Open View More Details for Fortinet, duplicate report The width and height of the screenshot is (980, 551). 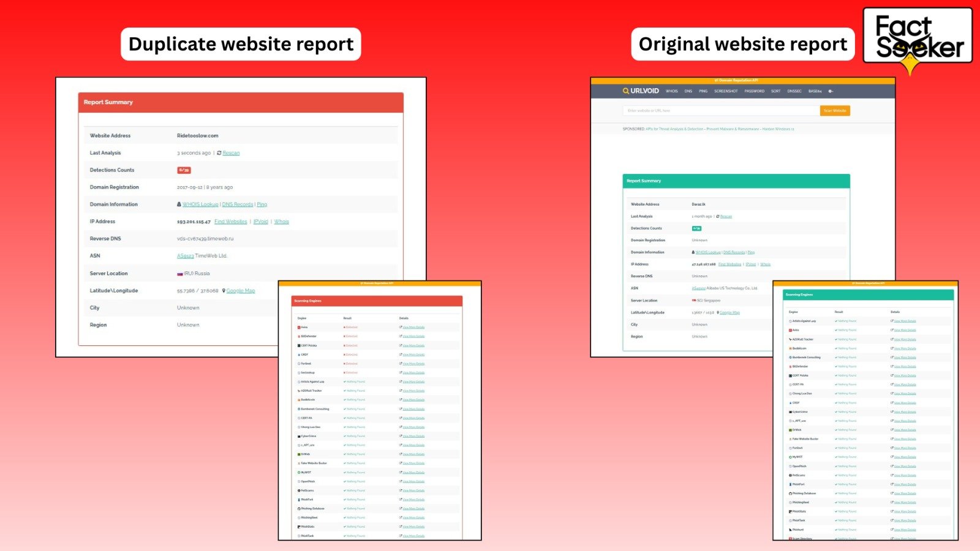[x=413, y=364]
